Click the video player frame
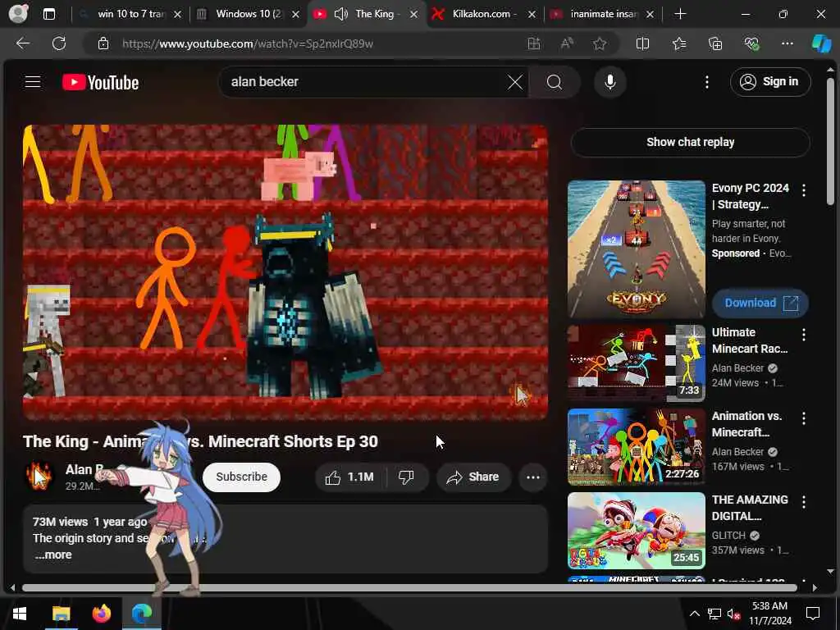 [285, 272]
